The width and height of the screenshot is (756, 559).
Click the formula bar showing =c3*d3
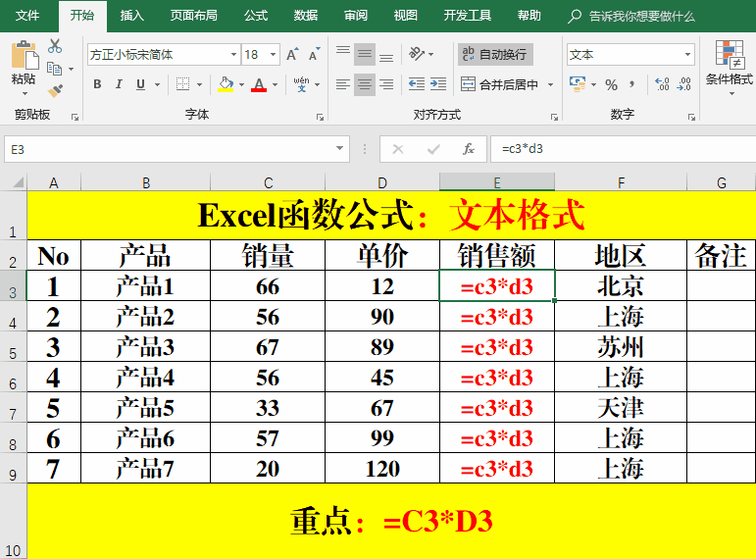point(623,149)
